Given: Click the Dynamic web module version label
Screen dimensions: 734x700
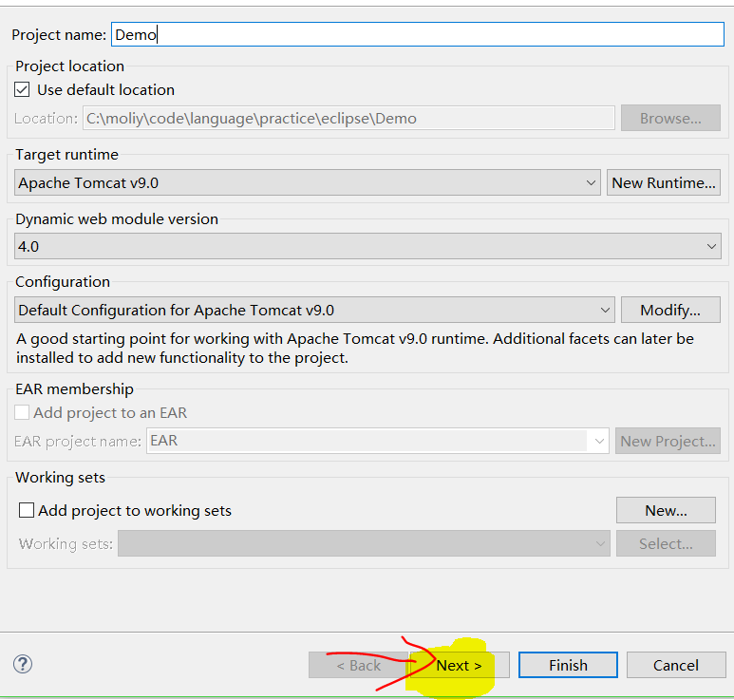Looking at the screenshot, I should [x=117, y=218].
